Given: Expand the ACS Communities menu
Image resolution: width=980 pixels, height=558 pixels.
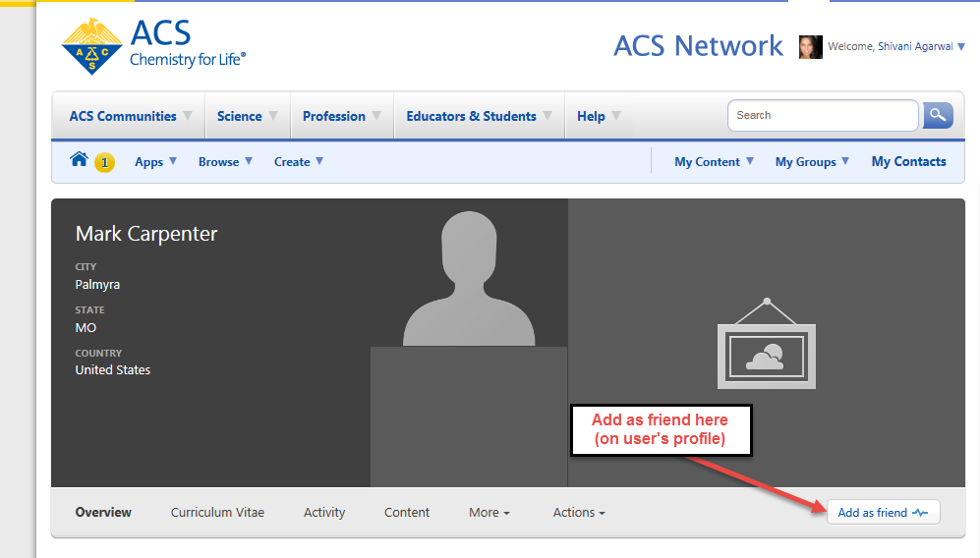Looking at the screenshot, I should click(x=130, y=116).
